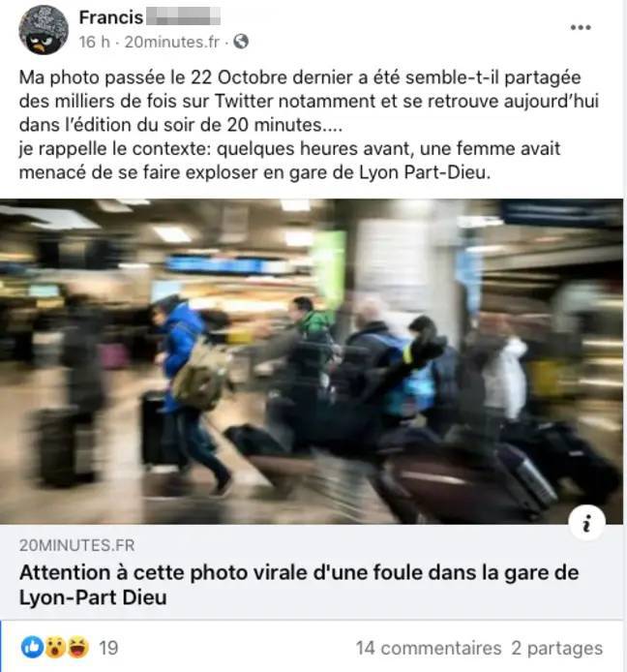Screen dimensions: 627x672
Task: Open the link info "i" icon
Action: coord(586,523)
